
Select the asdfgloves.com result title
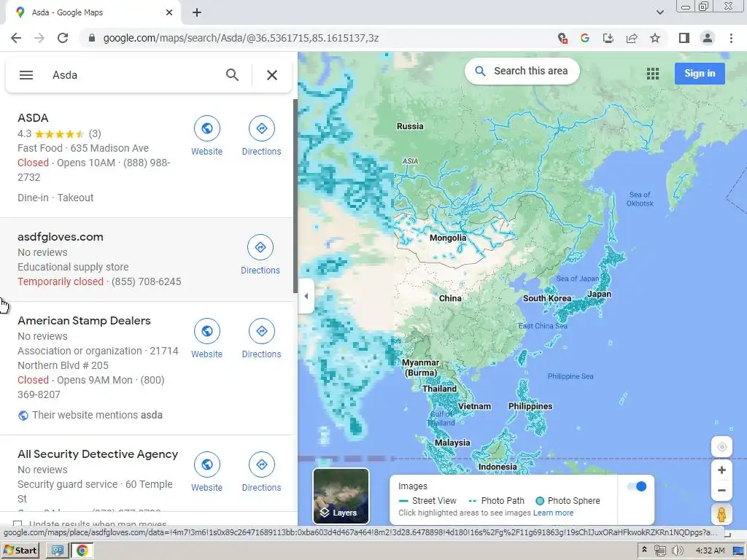[61, 237]
